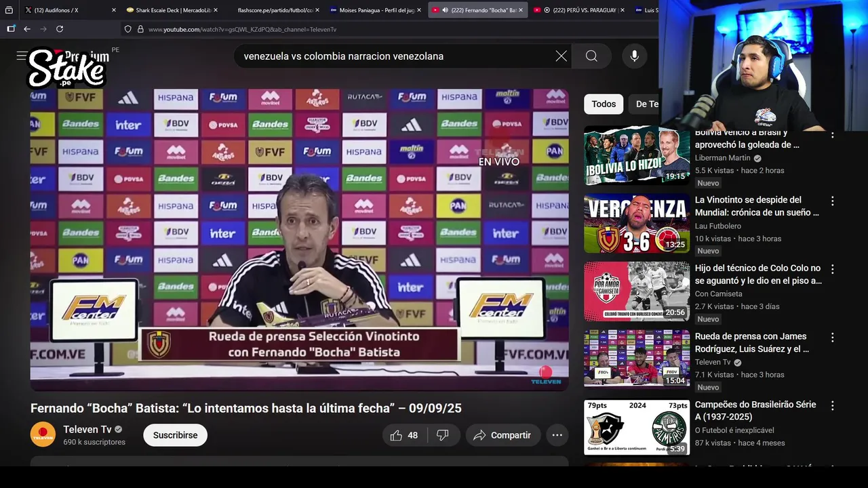
Task: Open title Rueda de prensa con James Rodríguez
Action: [752, 342]
